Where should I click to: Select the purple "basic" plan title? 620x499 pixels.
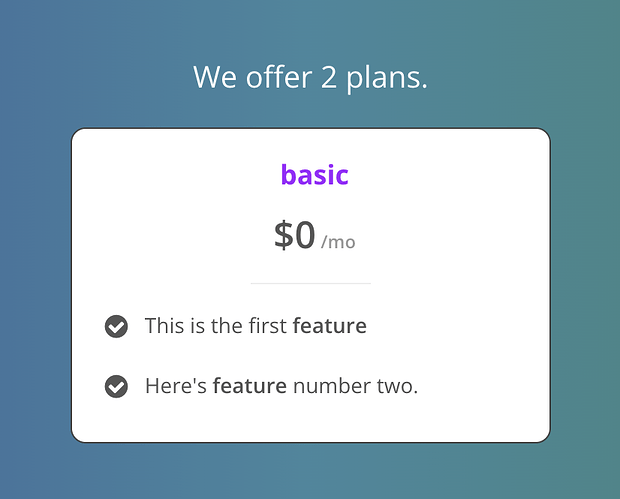tap(314, 174)
